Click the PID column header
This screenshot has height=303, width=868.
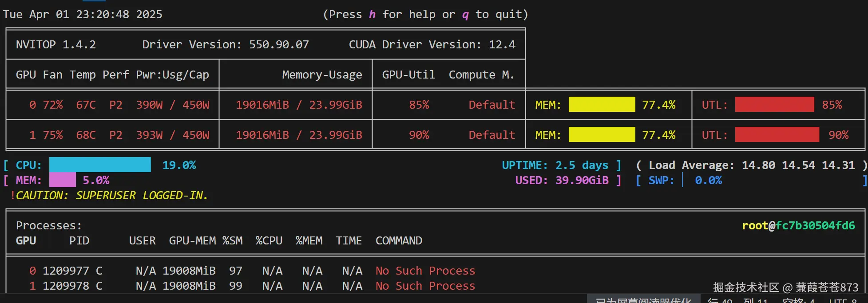point(79,240)
